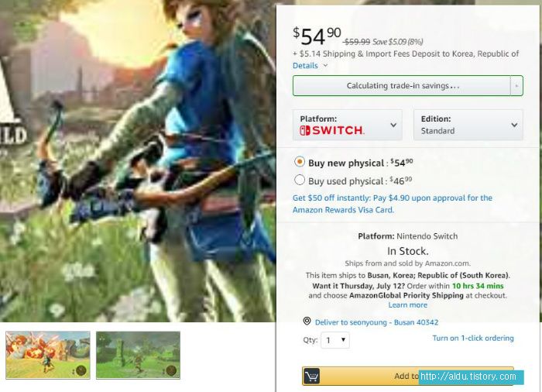This screenshot has width=542, height=392.
Task: Click the location pin icon beside Deliver to
Action: coord(307,321)
